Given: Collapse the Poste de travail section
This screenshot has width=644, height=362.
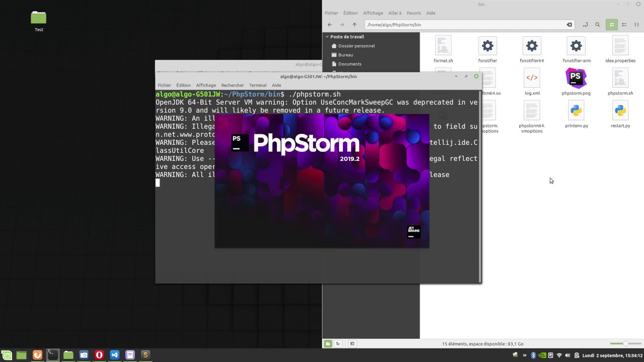Looking at the screenshot, I should pos(327,37).
